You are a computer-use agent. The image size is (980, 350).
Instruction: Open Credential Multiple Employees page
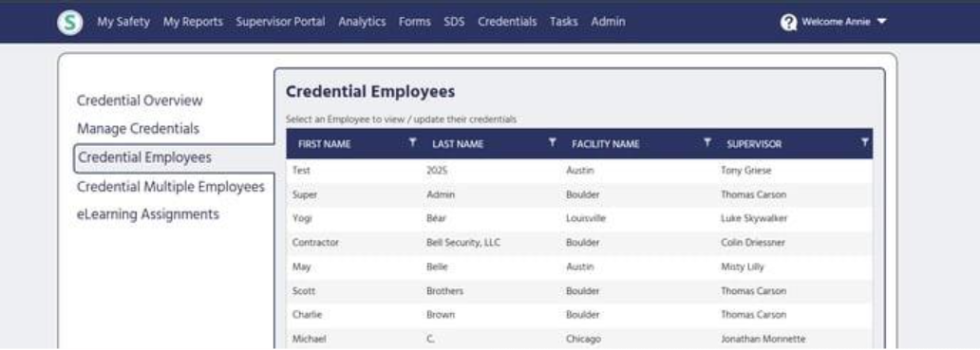pos(171,187)
